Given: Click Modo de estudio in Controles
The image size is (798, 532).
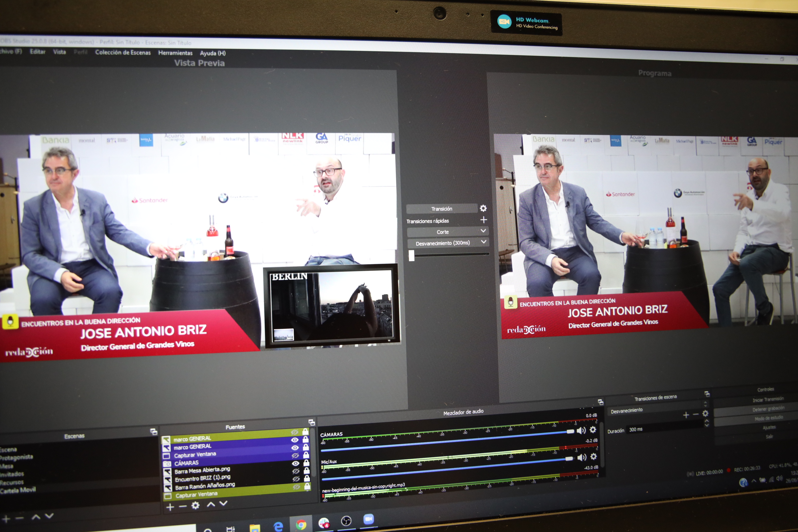Looking at the screenshot, I should (x=769, y=418).
